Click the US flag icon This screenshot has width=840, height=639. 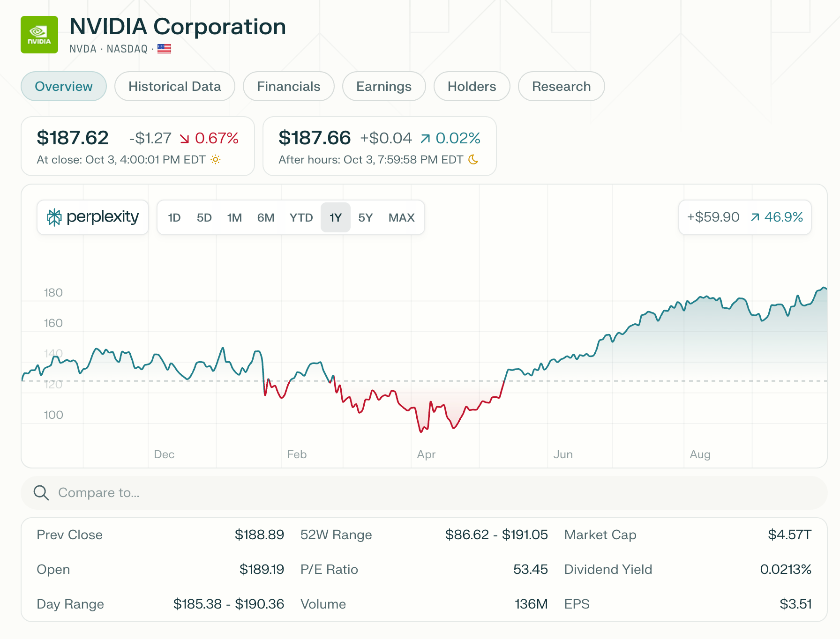click(164, 49)
